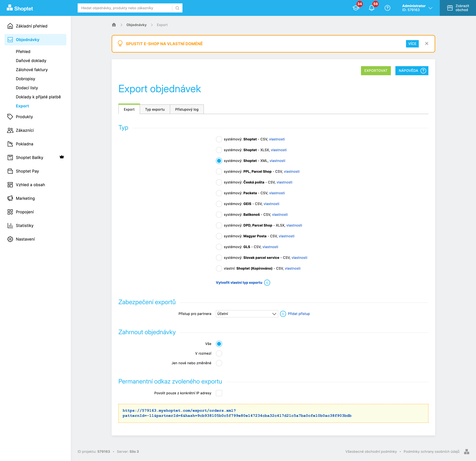Open the help question mark icon in header
Image resolution: width=476 pixels, height=461 pixels.
pos(387,8)
